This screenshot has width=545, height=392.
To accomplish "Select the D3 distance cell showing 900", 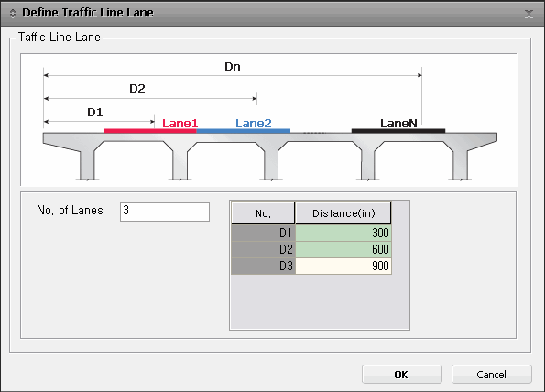I will 343,266.
